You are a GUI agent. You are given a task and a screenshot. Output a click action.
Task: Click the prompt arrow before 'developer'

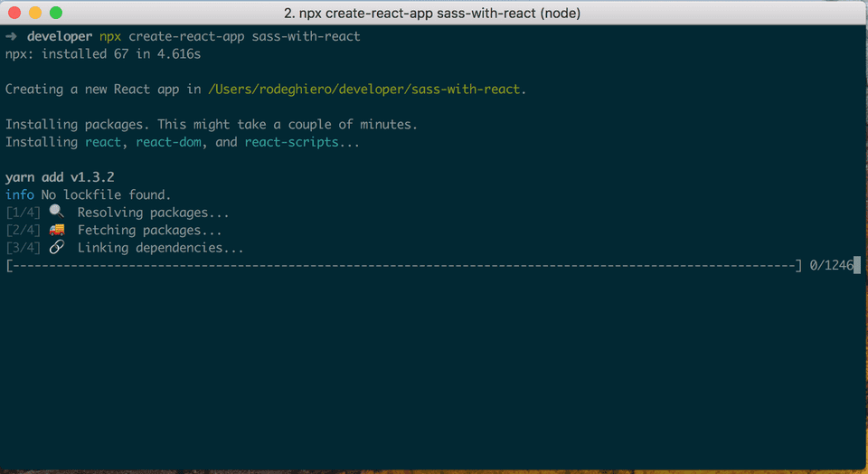click(11, 36)
